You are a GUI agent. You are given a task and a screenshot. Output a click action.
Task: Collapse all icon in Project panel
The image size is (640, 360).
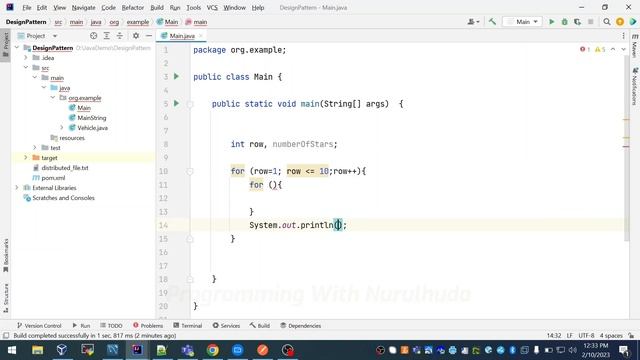tap(120, 36)
